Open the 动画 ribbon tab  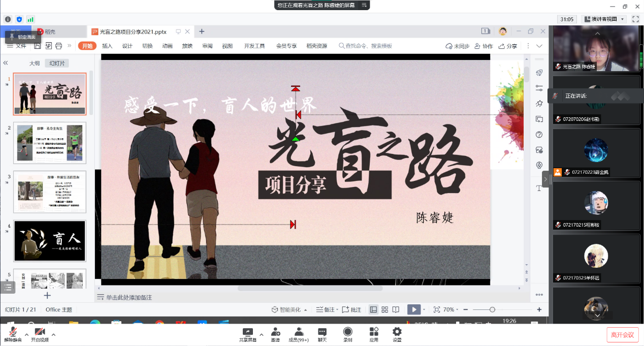167,46
